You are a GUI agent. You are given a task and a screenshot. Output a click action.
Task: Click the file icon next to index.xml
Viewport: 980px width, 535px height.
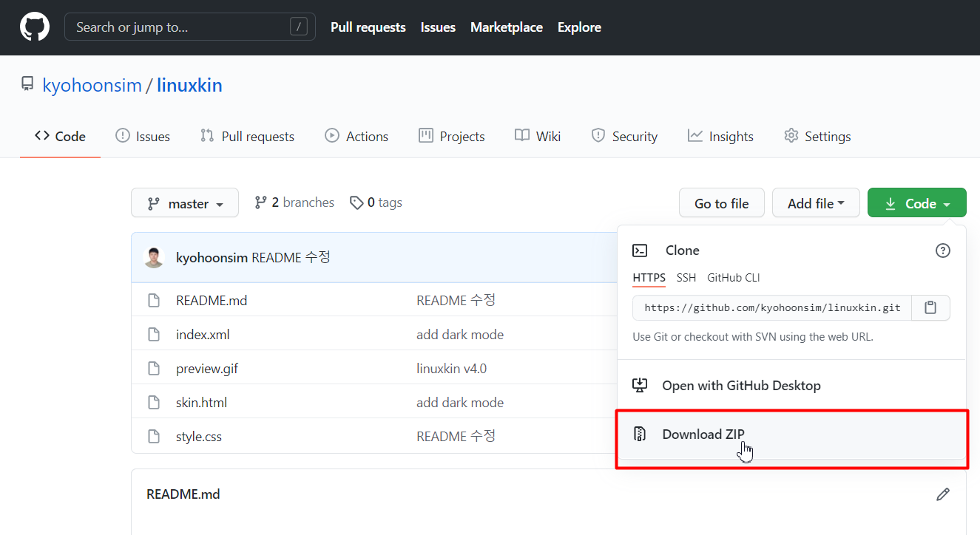click(x=154, y=335)
